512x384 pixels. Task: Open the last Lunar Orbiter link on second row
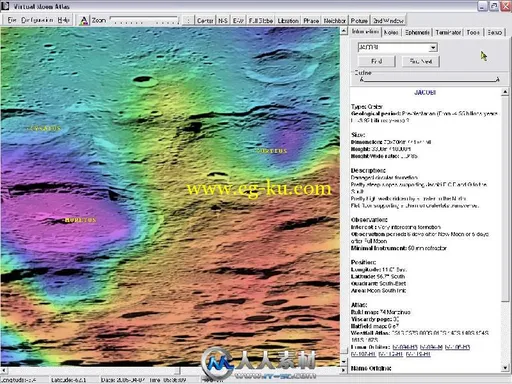(x=418, y=354)
